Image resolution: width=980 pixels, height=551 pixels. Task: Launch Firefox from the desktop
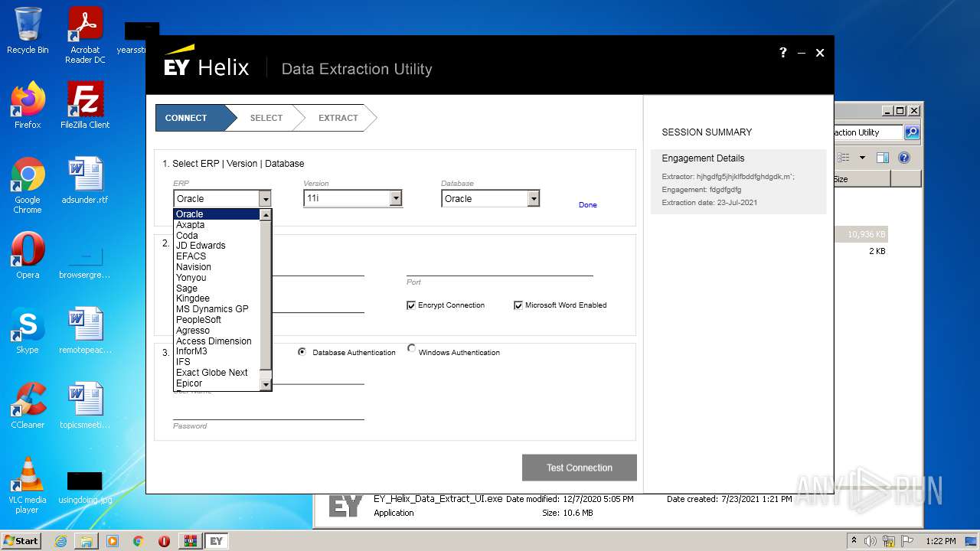point(28,106)
